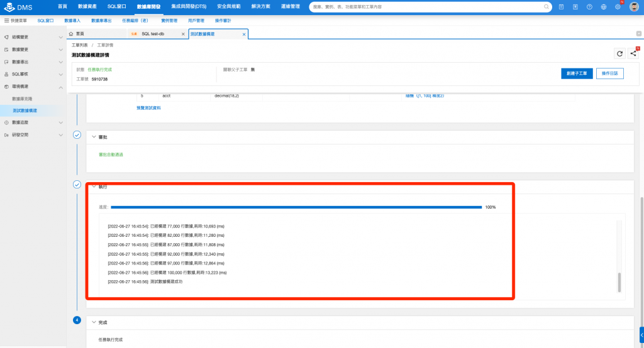Click the 環境構建 sidebar icon
Viewport: 644px width, 348px height.
coord(6,87)
